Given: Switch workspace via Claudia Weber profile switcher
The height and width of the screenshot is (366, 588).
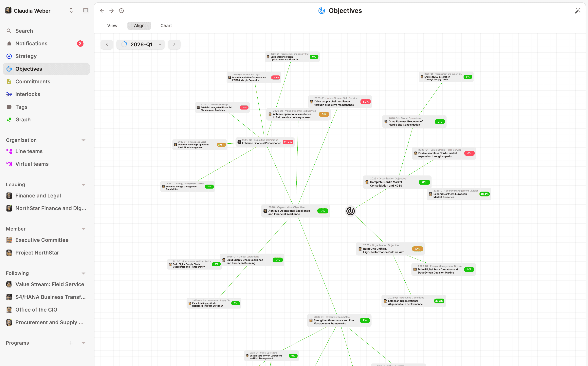Looking at the screenshot, I should pyautogui.click(x=71, y=10).
